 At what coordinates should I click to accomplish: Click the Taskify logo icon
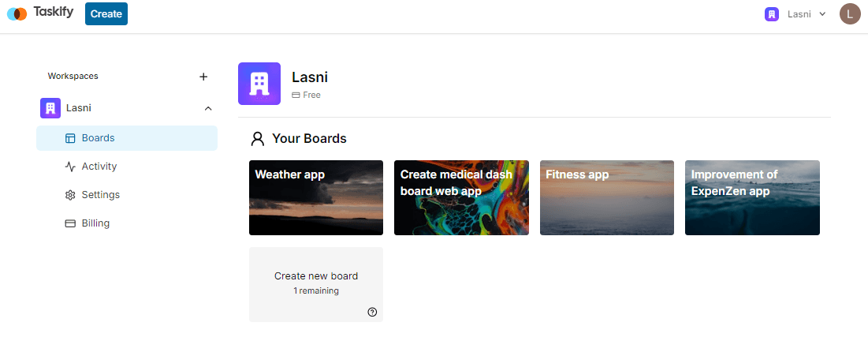[x=17, y=13]
